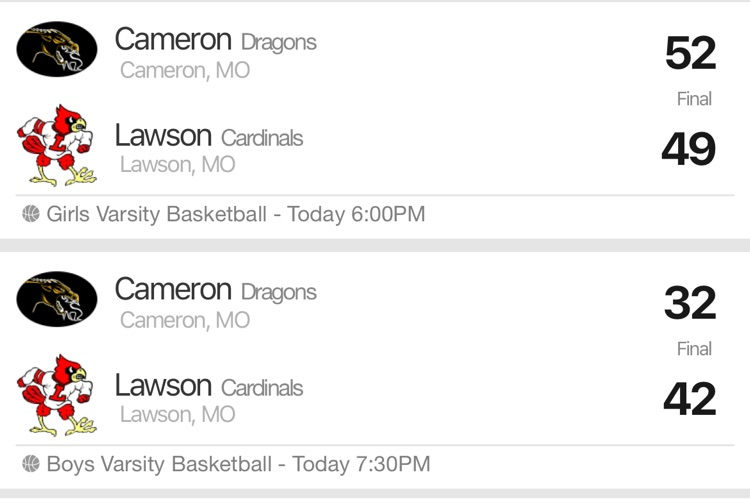The width and height of the screenshot is (750, 499).
Task: Select Cameron's score of 52
Action: pyautogui.click(x=690, y=53)
